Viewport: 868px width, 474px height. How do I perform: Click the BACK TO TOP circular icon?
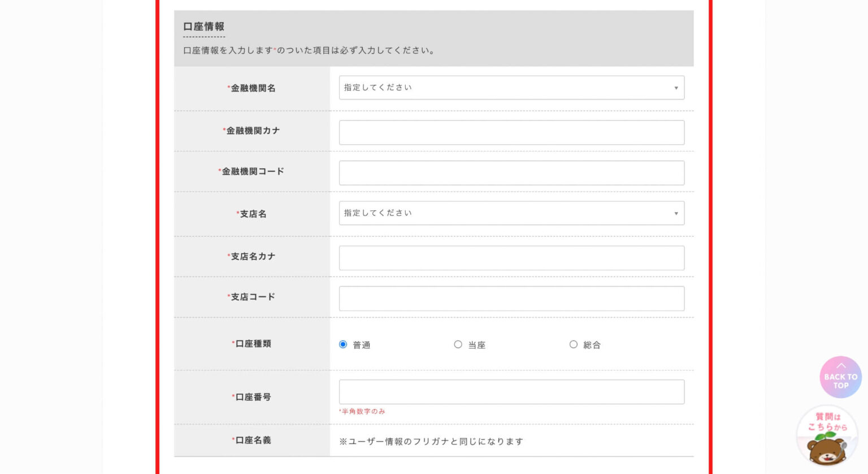click(840, 377)
